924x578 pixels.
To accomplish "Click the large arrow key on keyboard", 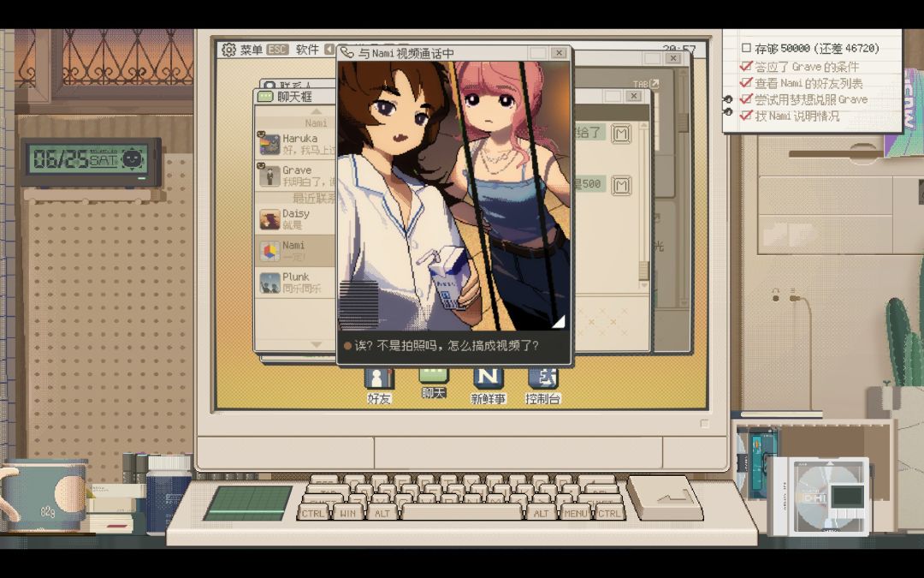I will [664, 498].
